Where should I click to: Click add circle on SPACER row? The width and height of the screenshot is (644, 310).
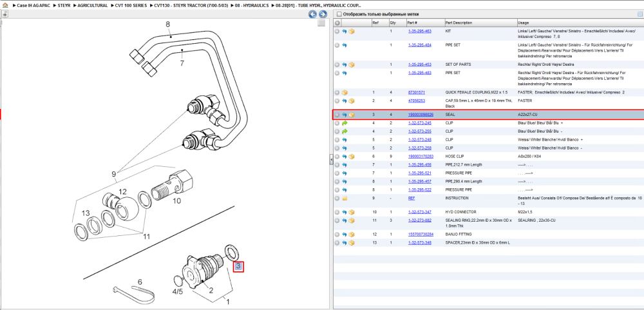pyautogui.click(x=337, y=242)
